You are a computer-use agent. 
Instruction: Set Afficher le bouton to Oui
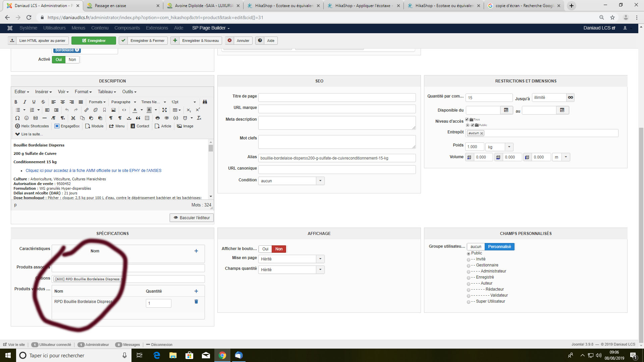265,249
